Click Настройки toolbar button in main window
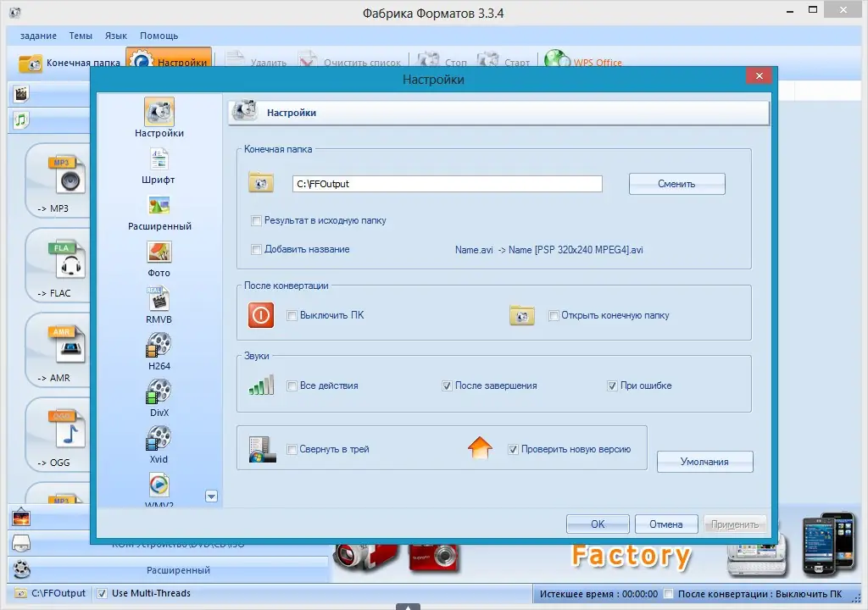 point(169,58)
